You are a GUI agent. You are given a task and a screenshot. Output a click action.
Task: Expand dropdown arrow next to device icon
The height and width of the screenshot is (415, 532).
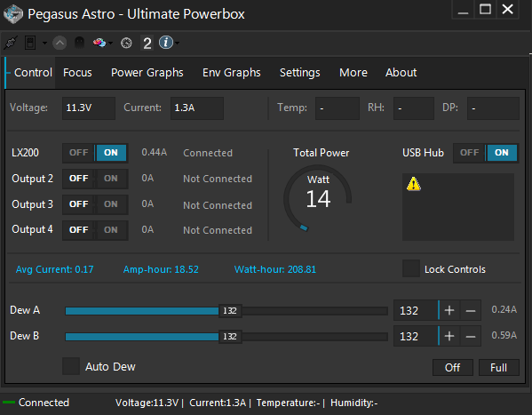tap(44, 44)
